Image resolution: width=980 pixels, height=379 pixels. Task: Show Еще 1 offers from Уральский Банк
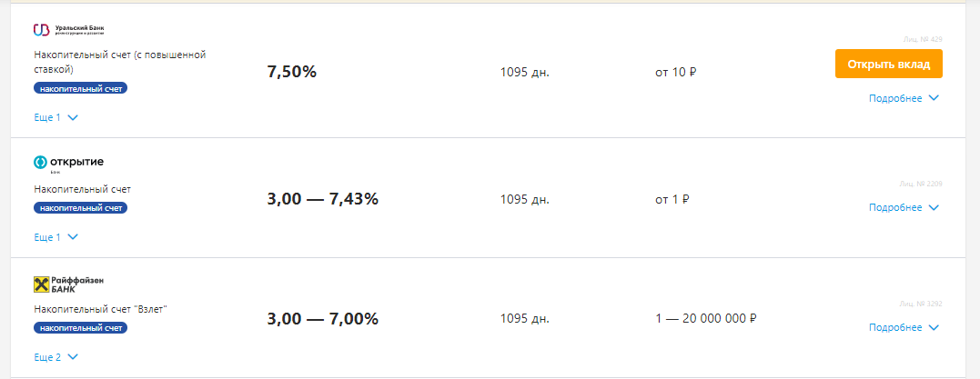(56, 117)
